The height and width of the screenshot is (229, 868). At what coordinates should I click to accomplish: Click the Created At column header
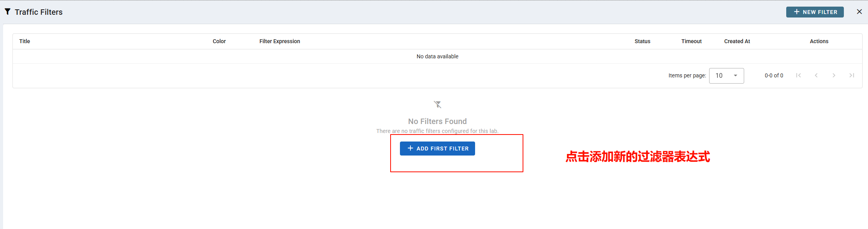[737, 41]
